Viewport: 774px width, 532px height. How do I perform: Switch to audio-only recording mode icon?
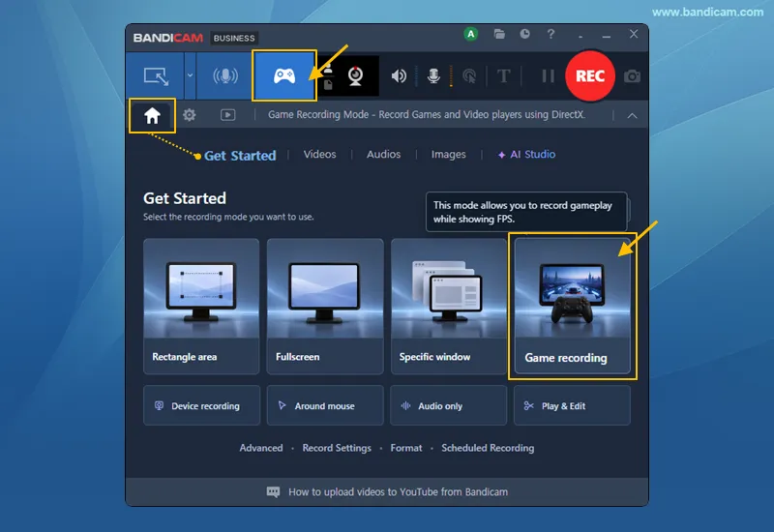tap(225, 76)
